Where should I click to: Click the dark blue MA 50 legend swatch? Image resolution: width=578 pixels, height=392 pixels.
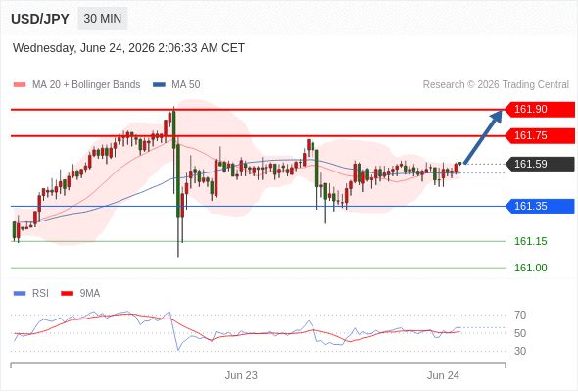159,85
